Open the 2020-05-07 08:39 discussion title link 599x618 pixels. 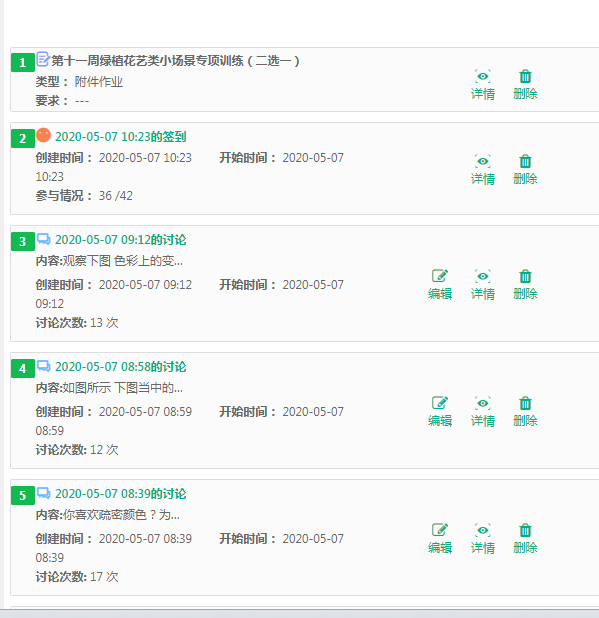pyautogui.click(x=121, y=493)
